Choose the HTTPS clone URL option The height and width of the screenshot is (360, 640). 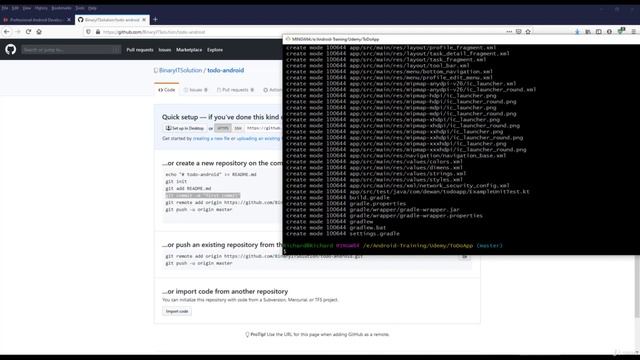(223, 128)
